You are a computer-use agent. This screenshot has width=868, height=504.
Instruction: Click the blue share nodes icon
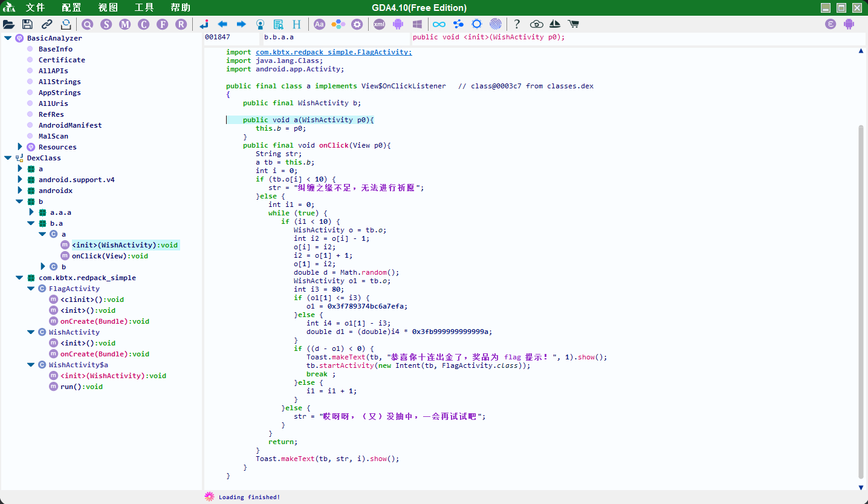pos(458,24)
